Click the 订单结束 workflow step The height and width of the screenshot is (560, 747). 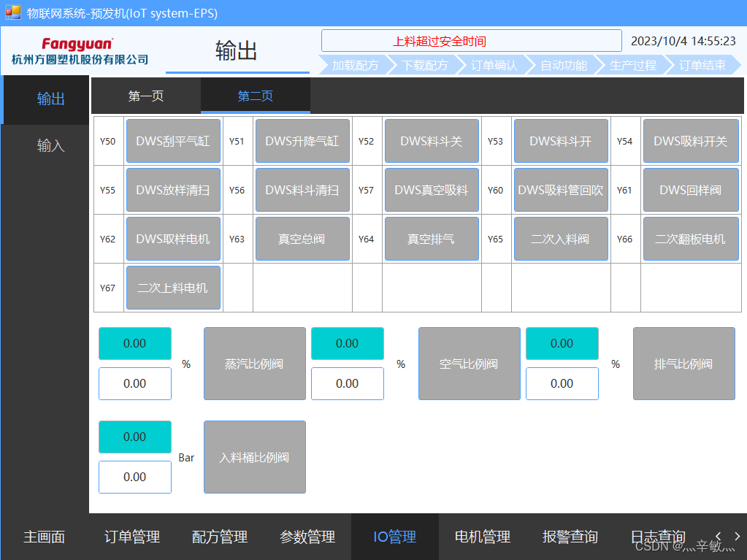pos(702,65)
